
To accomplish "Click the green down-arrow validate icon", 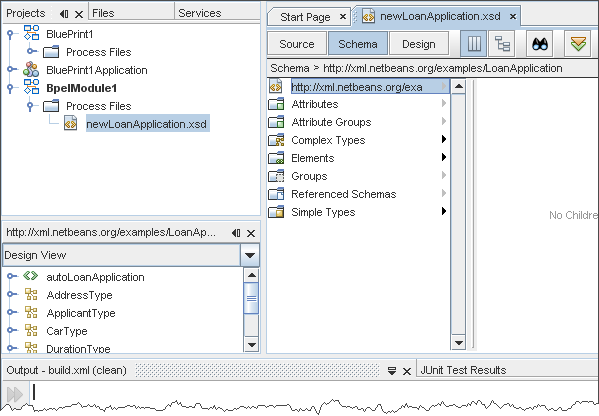I will click(x=578, y=44).
